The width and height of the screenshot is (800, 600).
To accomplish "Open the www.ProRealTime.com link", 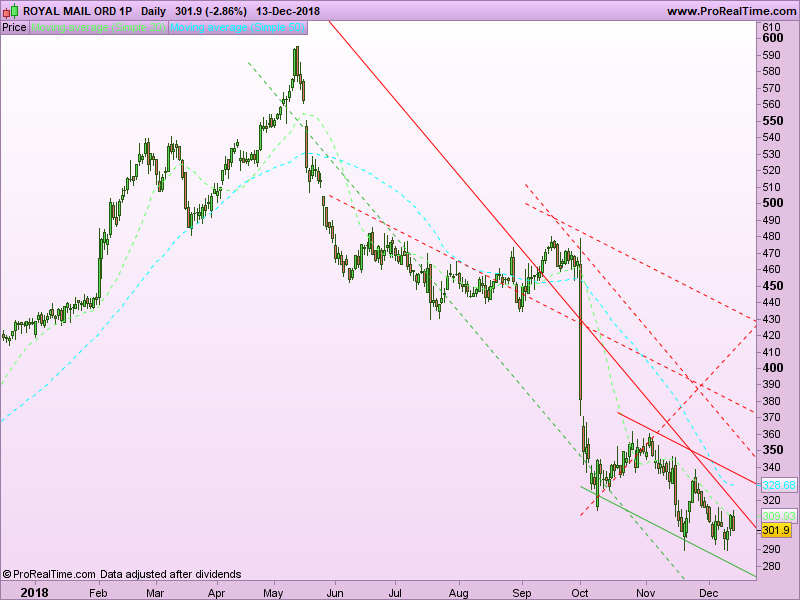I will 732,11.
